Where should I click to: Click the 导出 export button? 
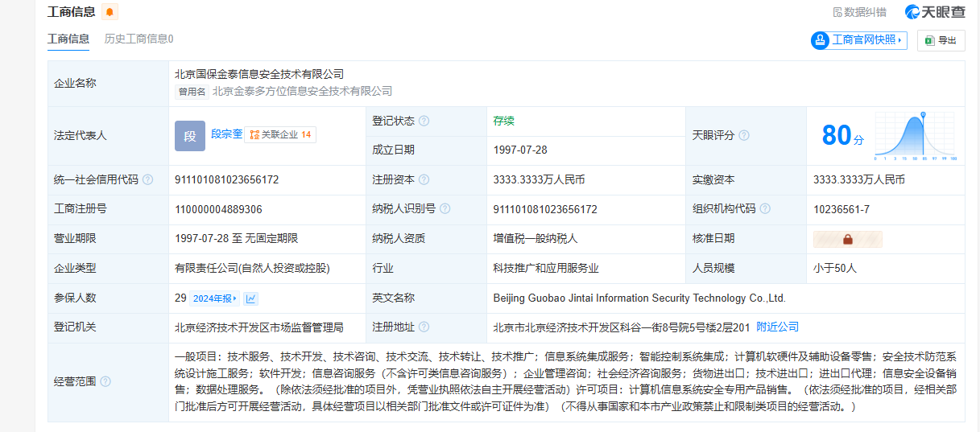tap(941, 40)
